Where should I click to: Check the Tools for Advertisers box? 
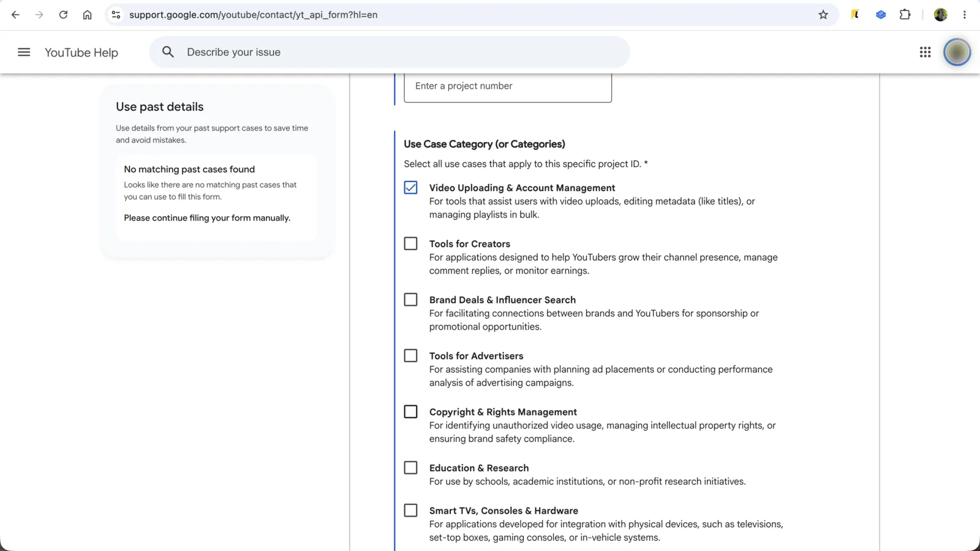pos(410,356)
